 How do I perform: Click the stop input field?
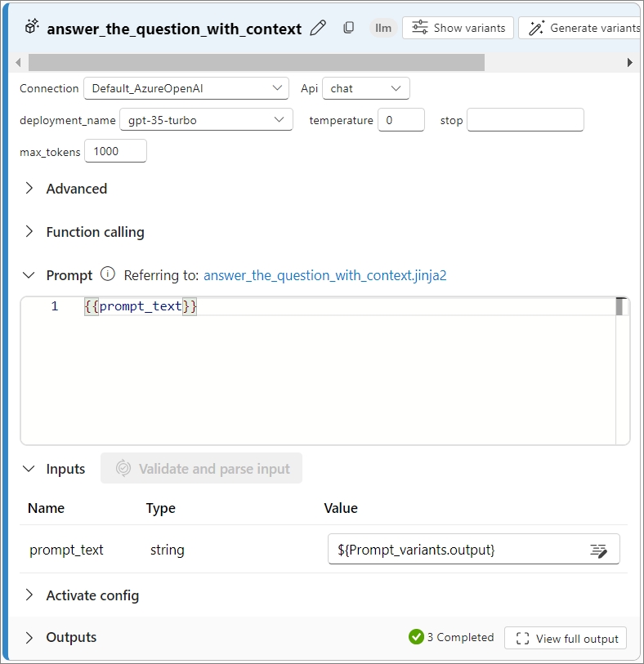click(525, 120)
